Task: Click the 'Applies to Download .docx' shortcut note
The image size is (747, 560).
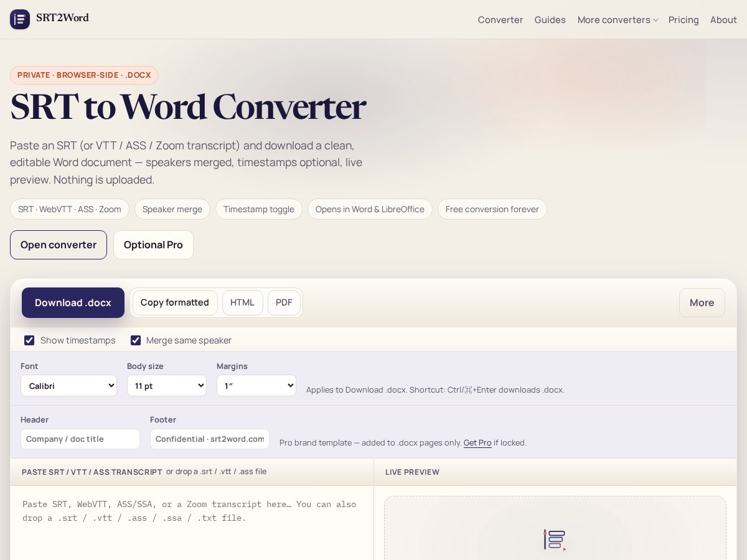Action: point(435,390)
